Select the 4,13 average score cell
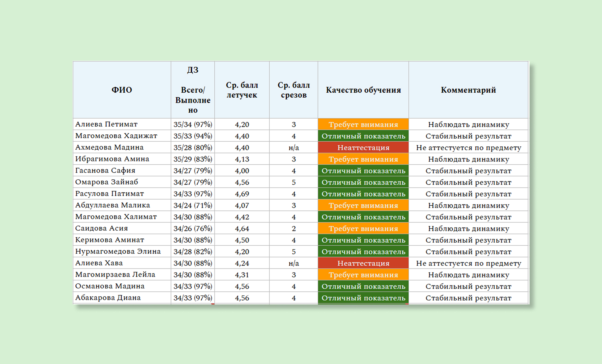The height and width of the screenshot is (364, 602). pyautogui.click(x=242, y=159)
